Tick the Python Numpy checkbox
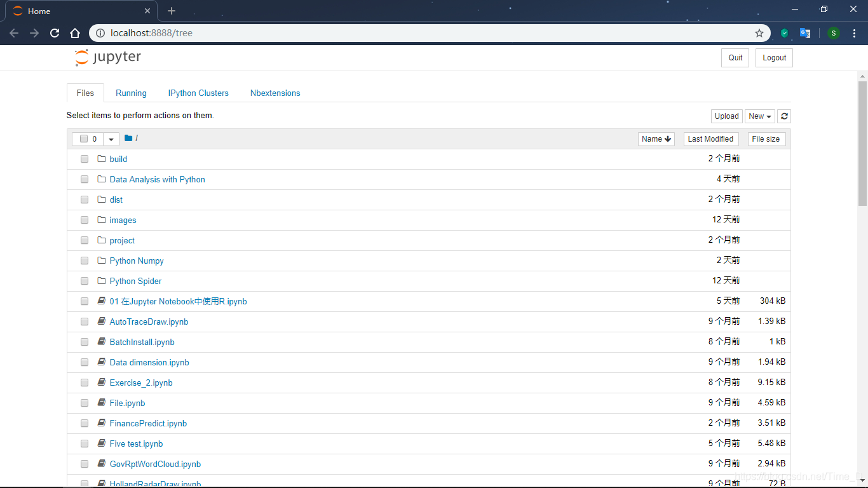The height and width of the screenshot is (488, 868). [x=85, y=261]
